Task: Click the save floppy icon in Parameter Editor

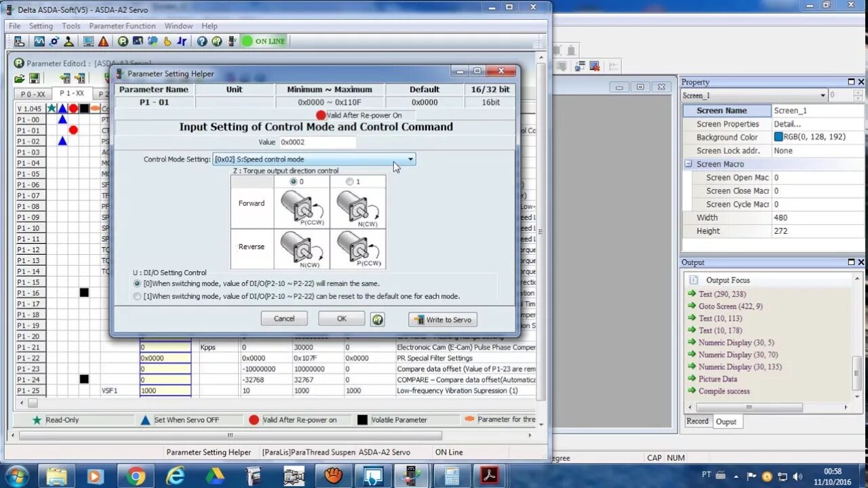Action: click(34, 78)
